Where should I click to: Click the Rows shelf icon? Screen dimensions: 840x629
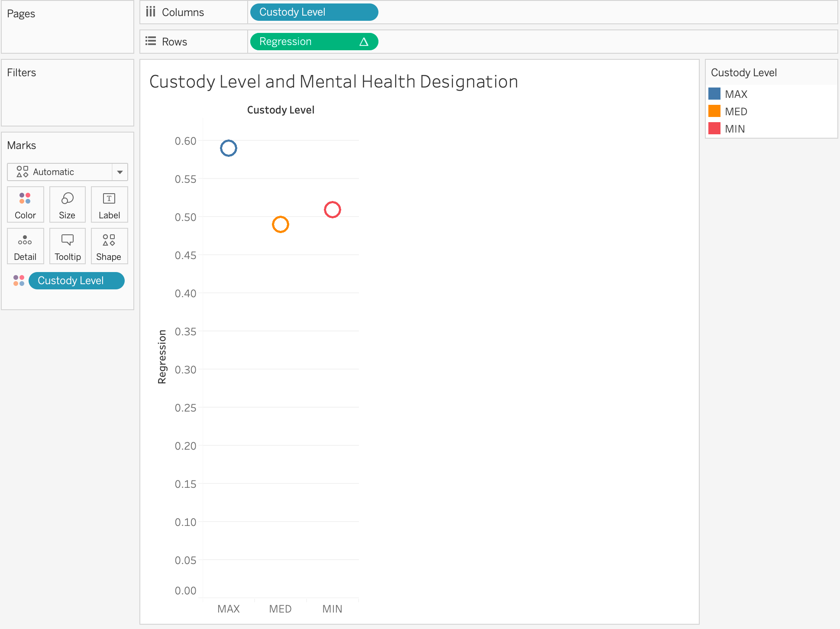click(150, 41)
